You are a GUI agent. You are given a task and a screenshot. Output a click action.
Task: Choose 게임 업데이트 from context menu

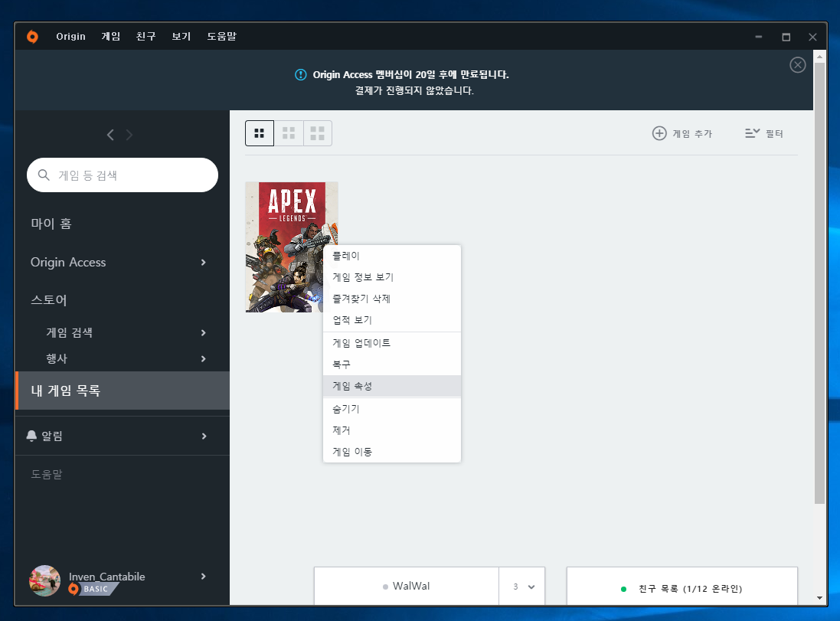(x=392, y=343)
